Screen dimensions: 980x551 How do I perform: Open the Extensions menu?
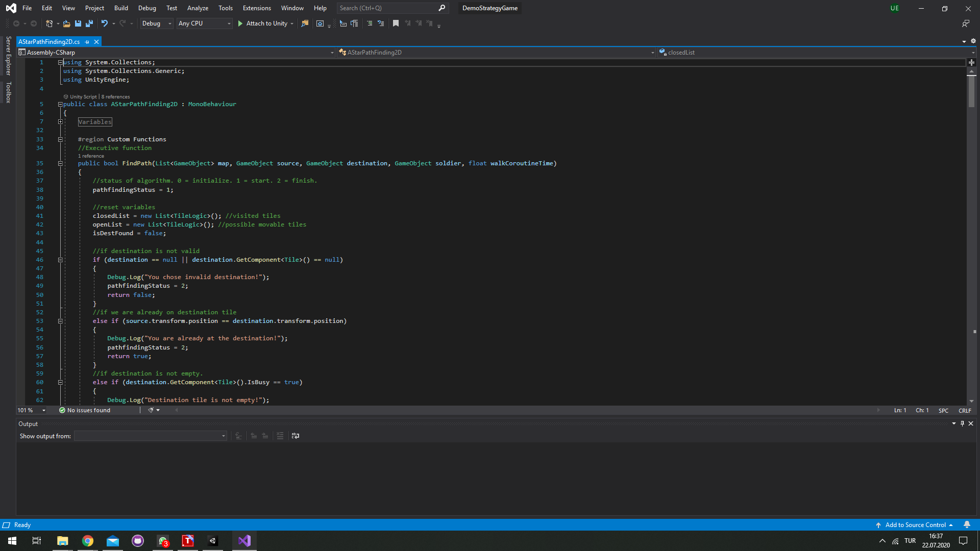257,8
